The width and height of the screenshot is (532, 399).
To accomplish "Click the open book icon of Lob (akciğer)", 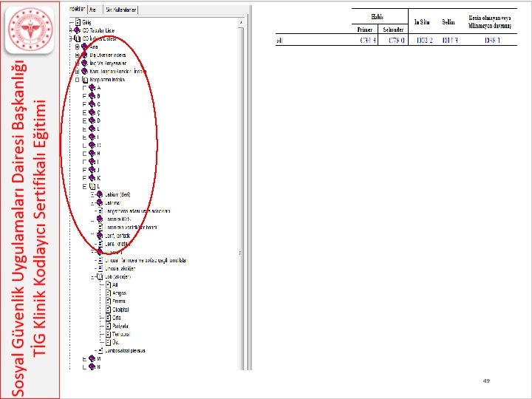I will point(100,276).
